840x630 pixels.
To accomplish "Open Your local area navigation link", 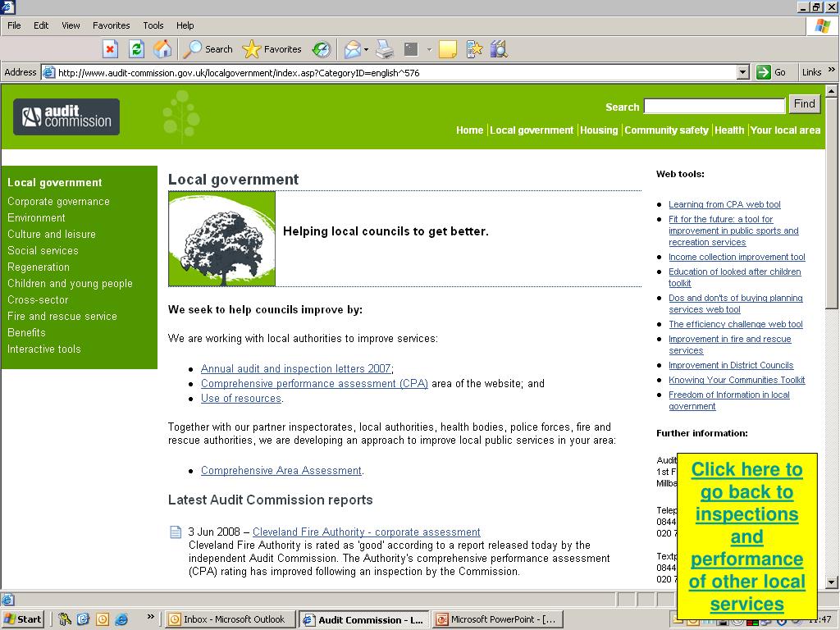I will tap(785, 130).
